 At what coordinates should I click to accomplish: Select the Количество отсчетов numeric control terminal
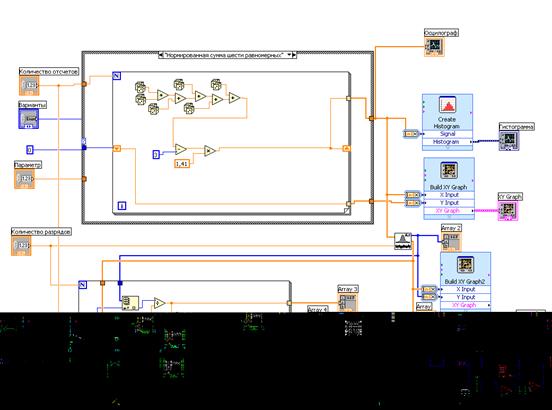coord(29,86)
